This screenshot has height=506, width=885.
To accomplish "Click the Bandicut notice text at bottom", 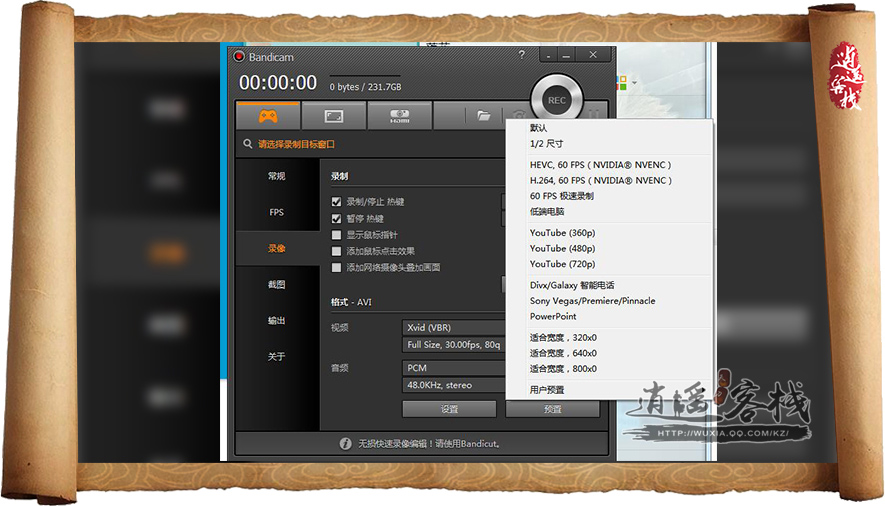I will [429, 444].
